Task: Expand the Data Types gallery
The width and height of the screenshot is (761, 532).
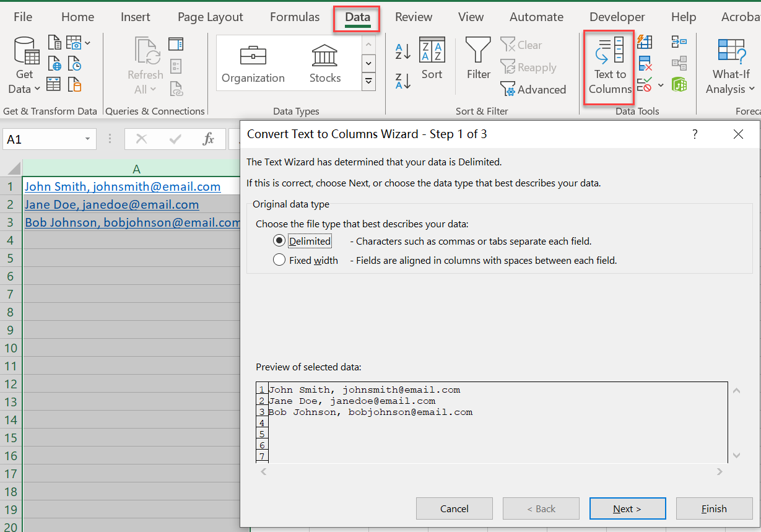Action: point(368,81)
